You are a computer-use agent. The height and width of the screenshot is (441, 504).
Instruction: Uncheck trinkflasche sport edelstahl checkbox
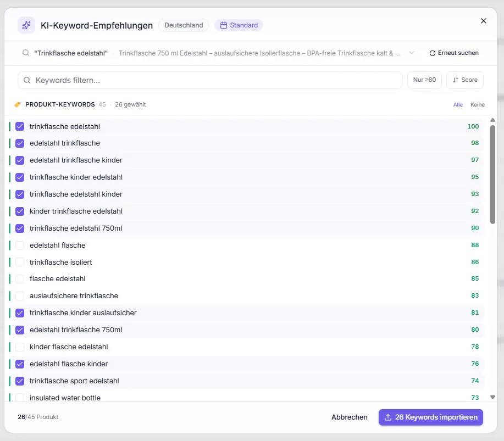coord(20,381)
